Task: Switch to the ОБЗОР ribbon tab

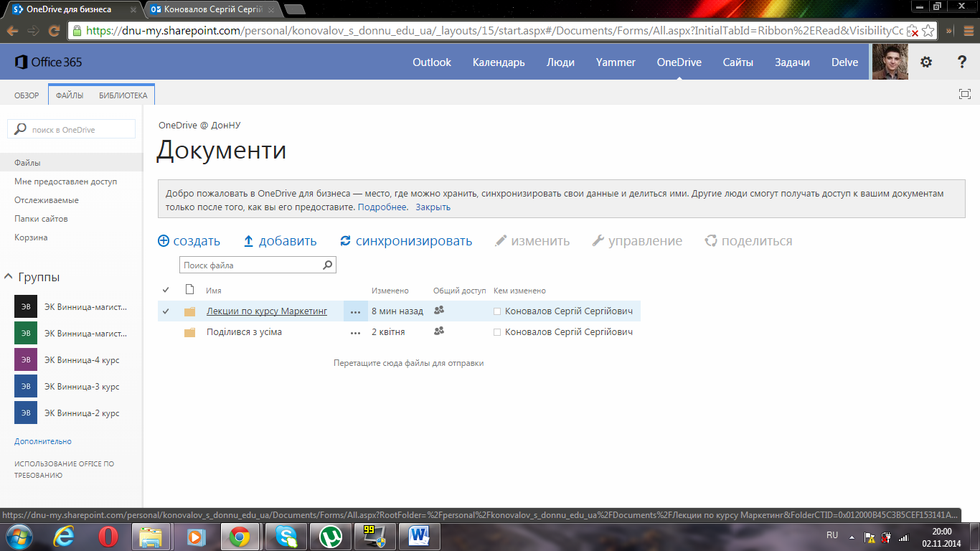Action: (27, 95)
